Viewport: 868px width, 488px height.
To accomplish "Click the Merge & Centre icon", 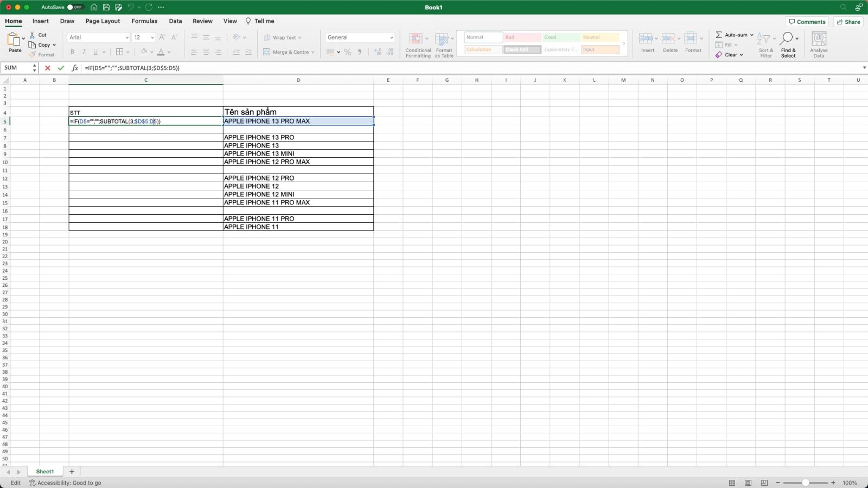I will coord(288,52).
